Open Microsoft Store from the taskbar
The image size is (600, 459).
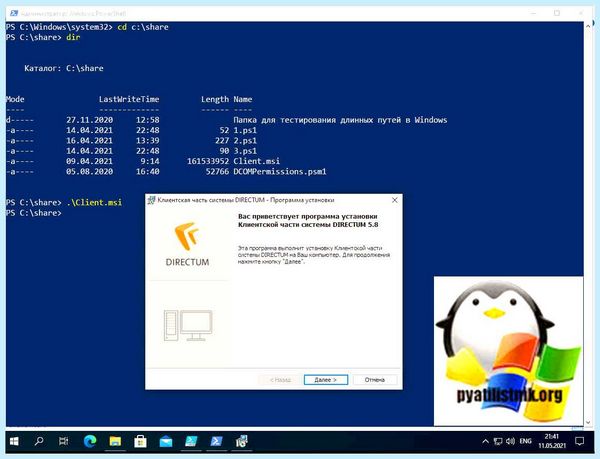(140, 442)
